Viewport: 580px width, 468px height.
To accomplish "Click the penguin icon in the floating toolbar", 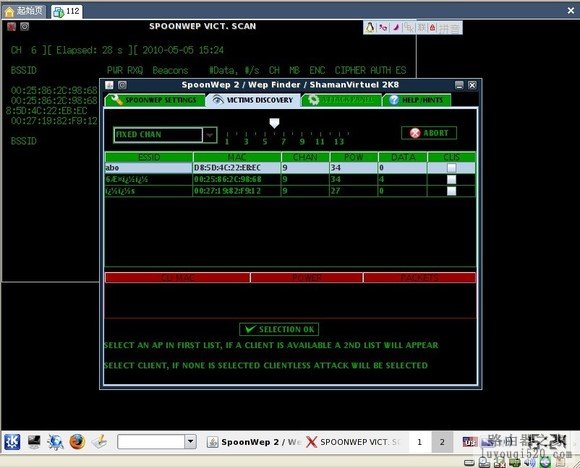I will coord(370,27).
